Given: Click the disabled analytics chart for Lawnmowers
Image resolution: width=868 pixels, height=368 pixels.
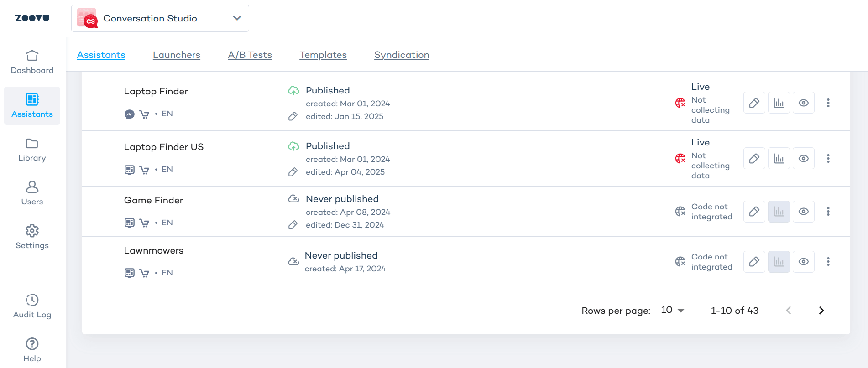Looking at the screenshot, I should 779,262.
